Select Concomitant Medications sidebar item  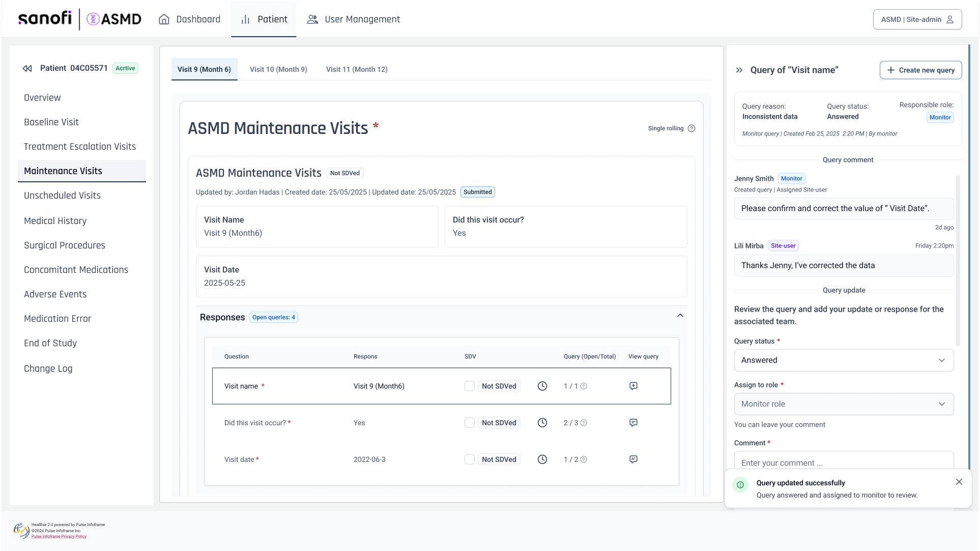tap(76, 270)
